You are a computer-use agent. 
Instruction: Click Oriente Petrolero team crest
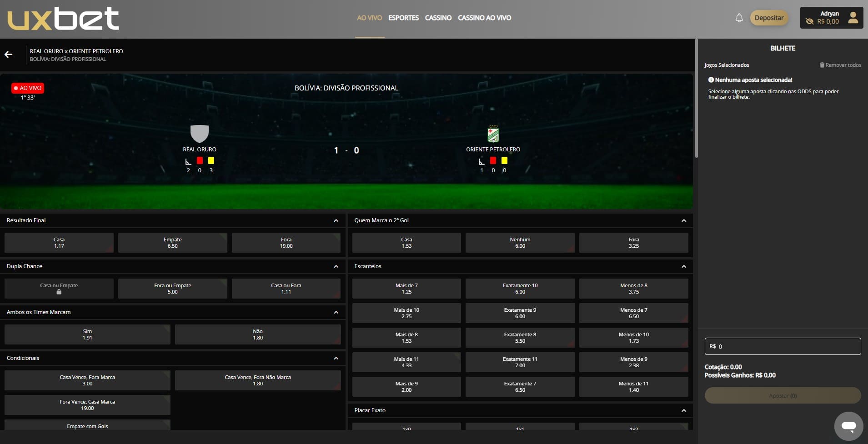click(493, 135)
